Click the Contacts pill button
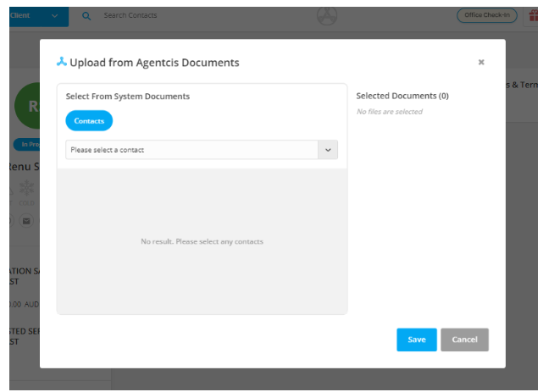543x392 pixels. [89, 121]
